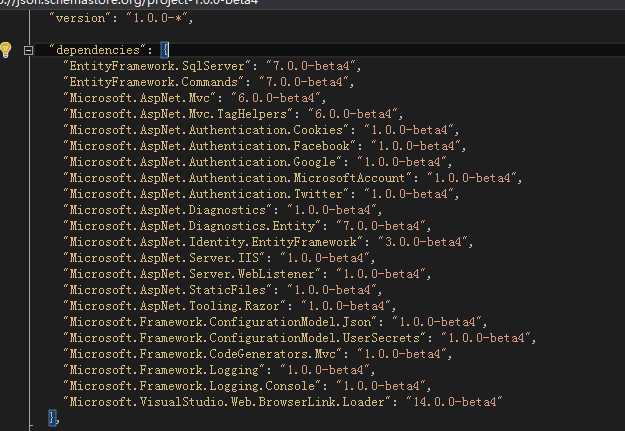The height and width of the screenshot is (431, 625).
Task: Click "Microsoft.AspNet.Diagnostics.Entity" key
Action: tap(192, 226)
